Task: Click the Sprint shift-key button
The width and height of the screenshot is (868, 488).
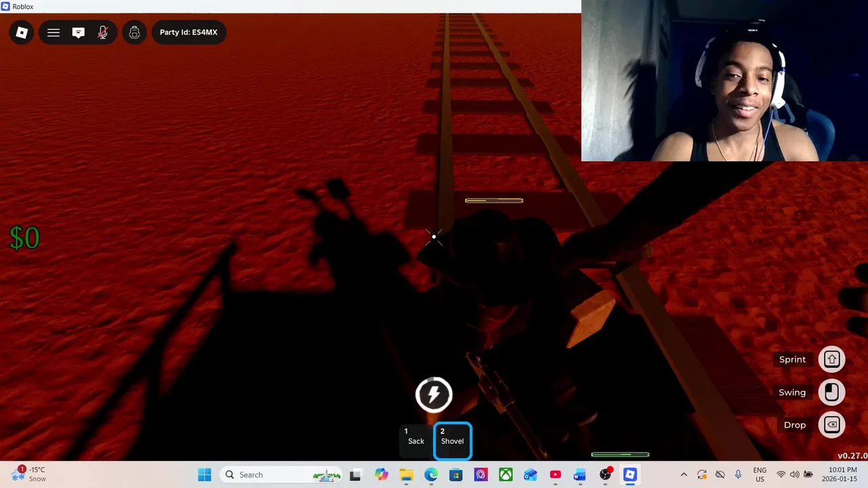Action: (x=832, y=359)
